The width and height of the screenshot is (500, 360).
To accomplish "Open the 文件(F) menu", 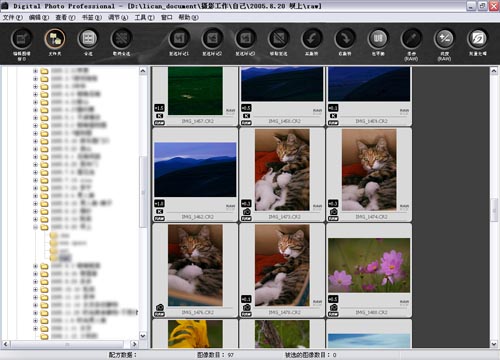I will pos(12,17).
